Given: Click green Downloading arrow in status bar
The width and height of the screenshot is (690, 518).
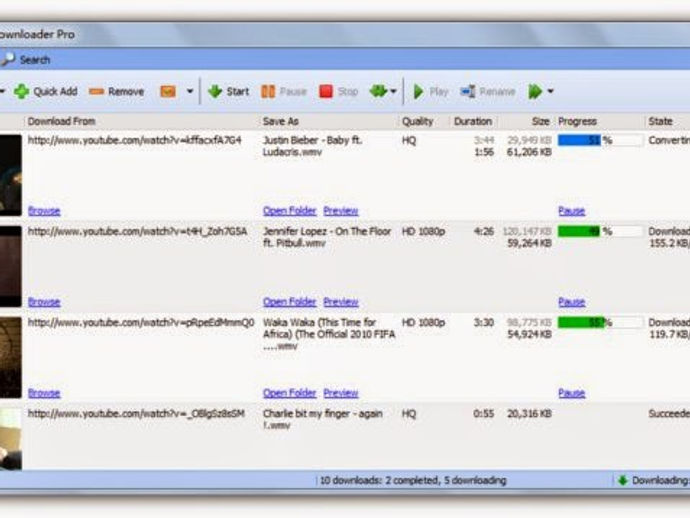Looking at the screenshot, I should (622, 481).
